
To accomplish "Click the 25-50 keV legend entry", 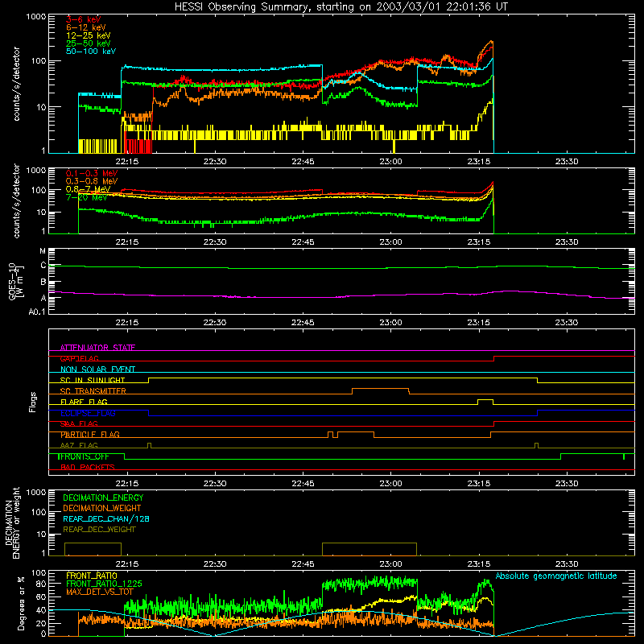I will tap(88, 43).
